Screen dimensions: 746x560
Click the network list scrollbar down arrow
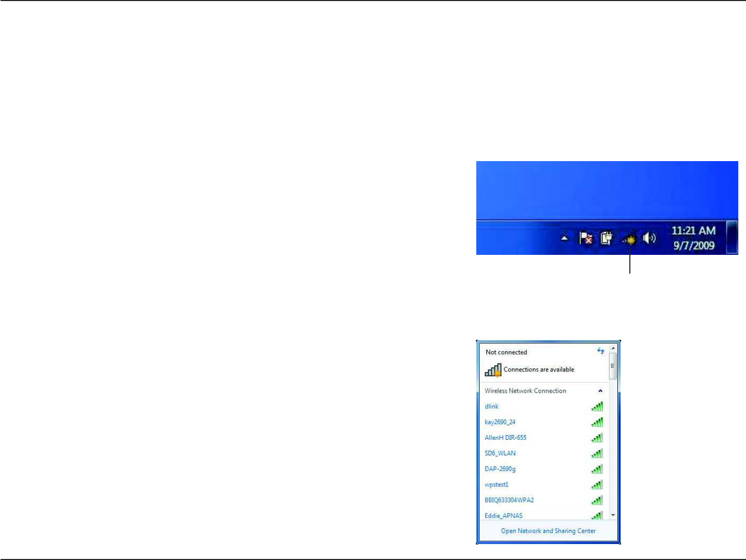613,515
